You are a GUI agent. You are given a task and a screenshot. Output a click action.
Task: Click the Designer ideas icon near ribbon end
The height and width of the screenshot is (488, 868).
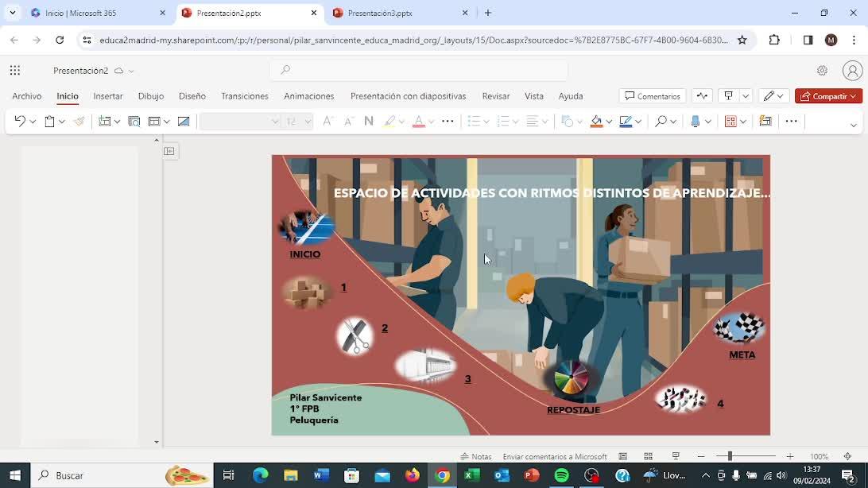765,121
